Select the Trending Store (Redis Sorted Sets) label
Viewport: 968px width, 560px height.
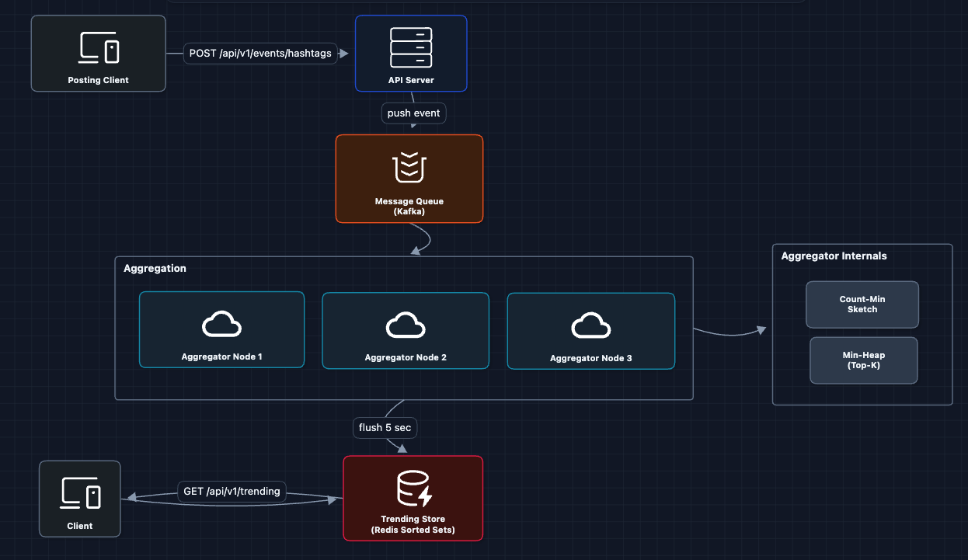click(413, 524)
